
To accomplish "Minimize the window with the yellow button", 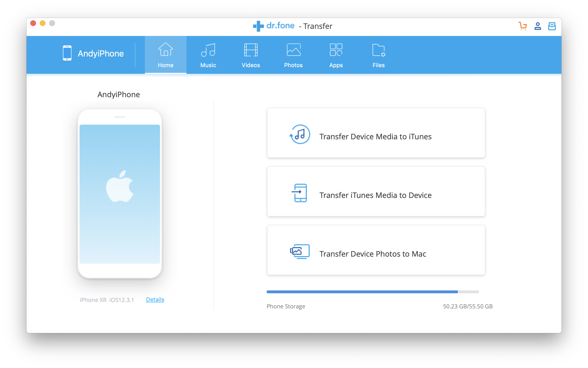I will pos(43,23).
